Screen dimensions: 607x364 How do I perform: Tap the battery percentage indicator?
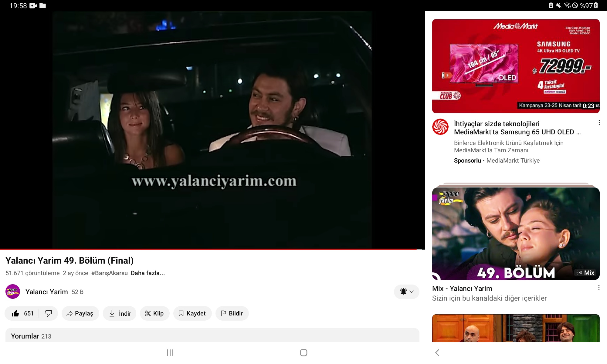589,5
